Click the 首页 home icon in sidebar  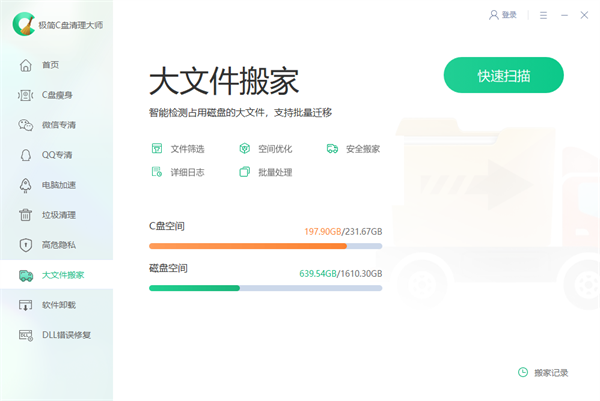click(x=25, y=65)
